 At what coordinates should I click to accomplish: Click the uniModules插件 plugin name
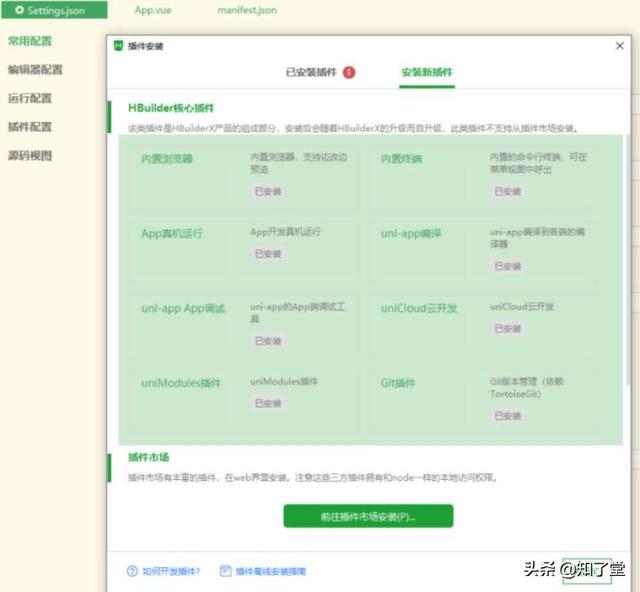181,383
